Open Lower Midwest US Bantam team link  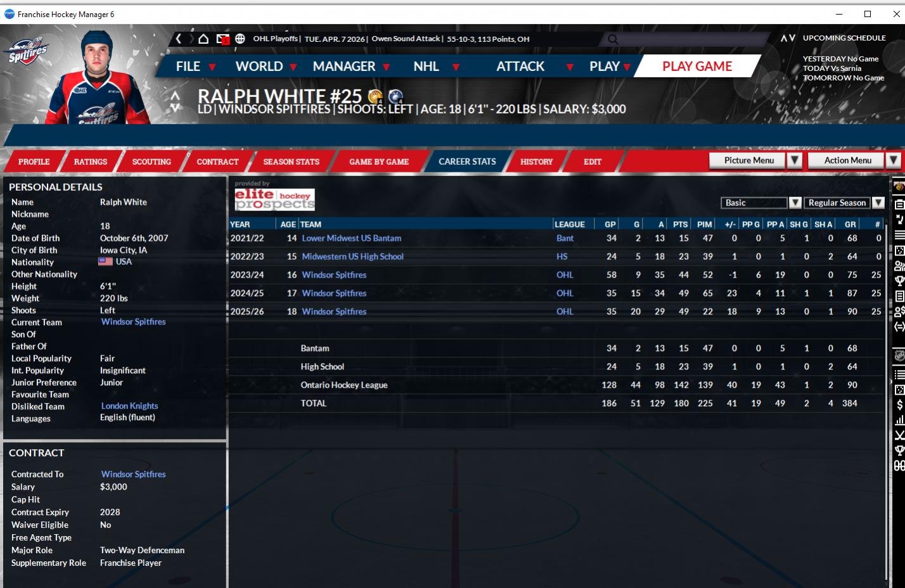tap(352, 238)
